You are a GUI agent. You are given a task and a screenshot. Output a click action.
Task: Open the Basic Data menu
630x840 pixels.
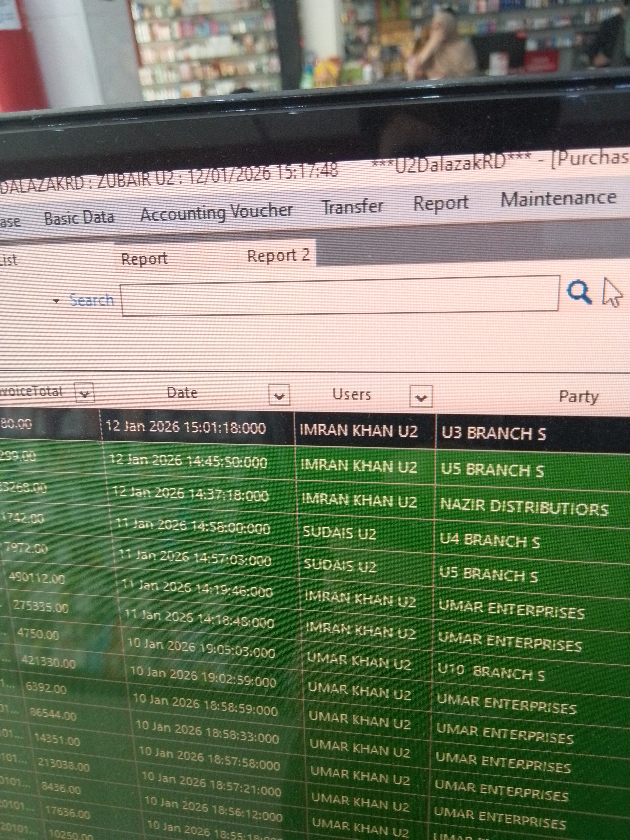tap(79, 218)
